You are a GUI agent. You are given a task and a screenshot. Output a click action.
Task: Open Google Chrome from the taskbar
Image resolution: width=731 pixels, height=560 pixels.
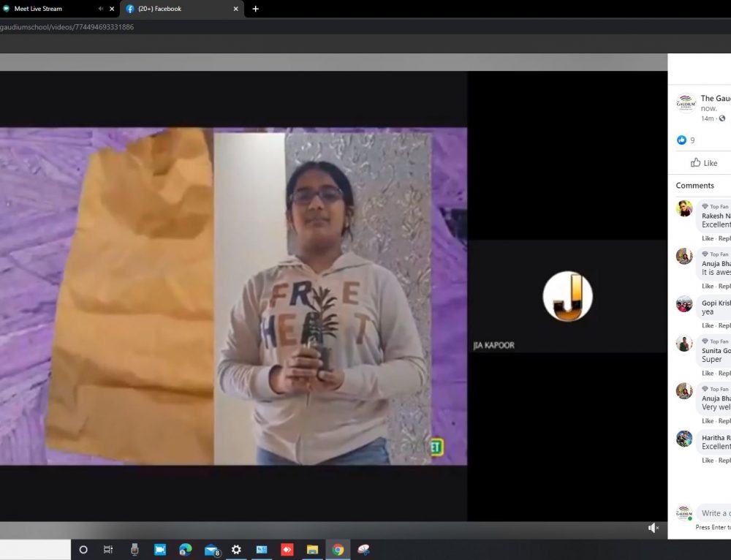pos(338,550)
